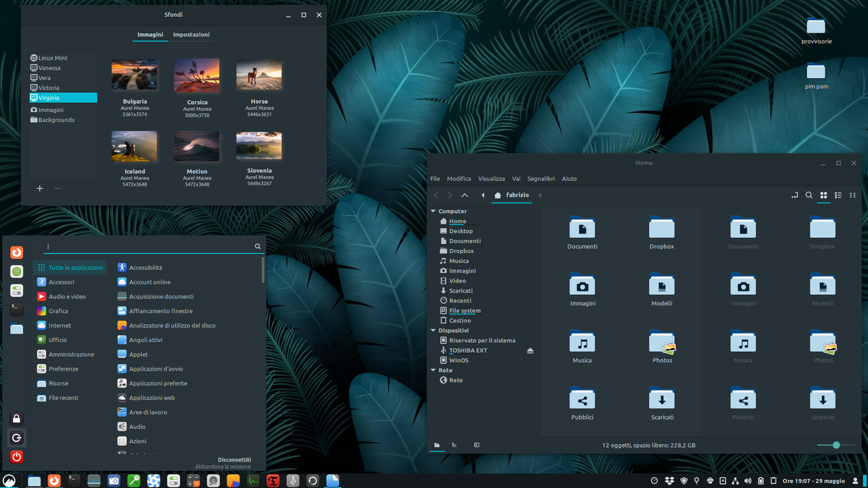Adjust the zoom slider in file manager
The width and height of the screenshot is (868, 488).
pyautogui.click(x=836, y=445)
